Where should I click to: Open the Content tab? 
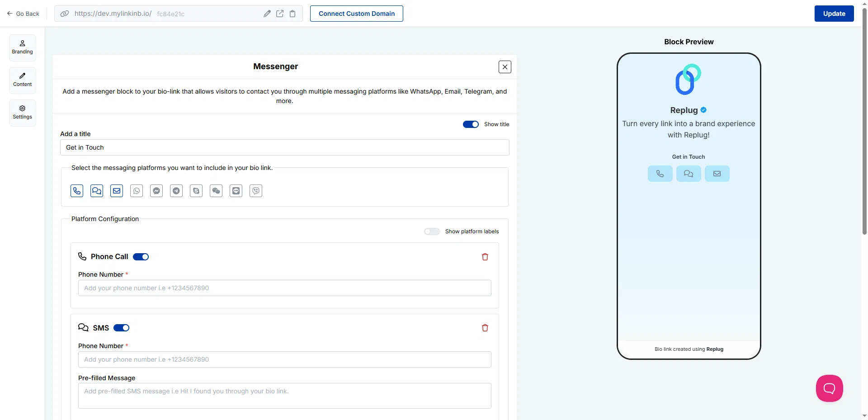(23, 80)
